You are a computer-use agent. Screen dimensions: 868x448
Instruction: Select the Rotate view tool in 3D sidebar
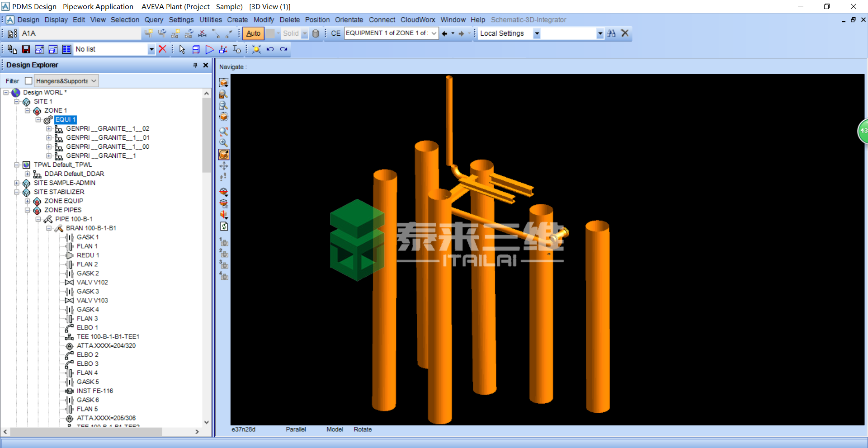pyautogui.click(x=224, y=155)
